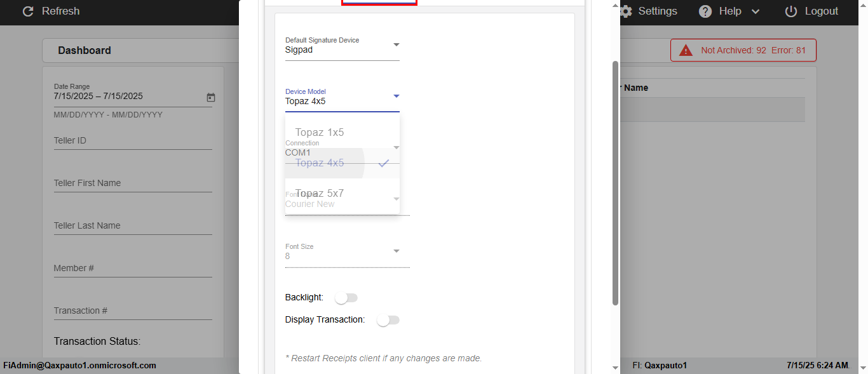Click the red warning triangle icon

[686, 50]
